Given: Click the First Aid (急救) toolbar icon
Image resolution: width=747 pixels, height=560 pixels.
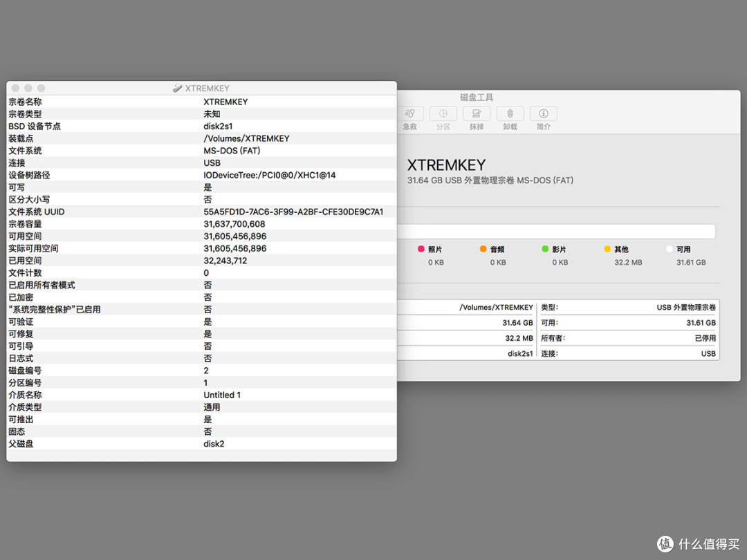Looking at the screenshot, I should pos(409,114).
